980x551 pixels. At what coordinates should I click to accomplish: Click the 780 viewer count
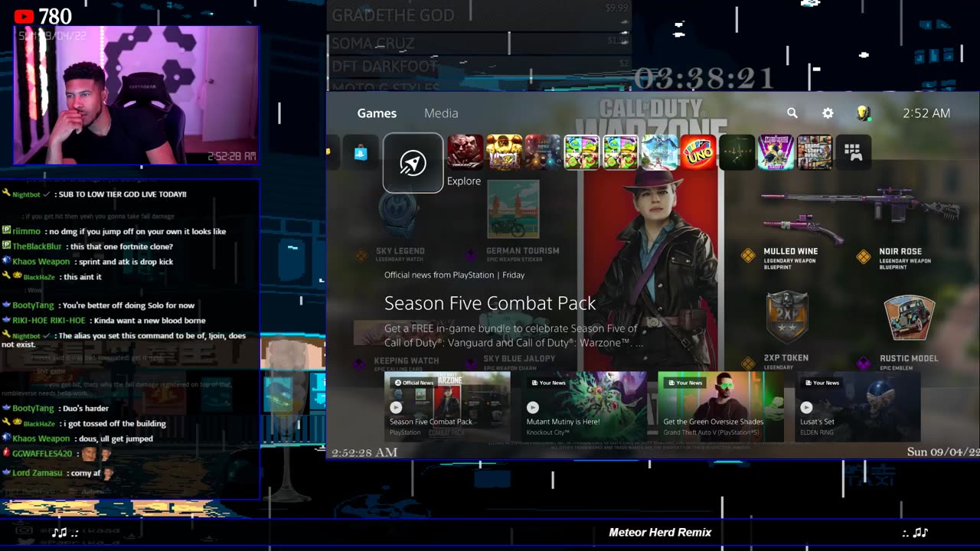(x=54, y=16)
